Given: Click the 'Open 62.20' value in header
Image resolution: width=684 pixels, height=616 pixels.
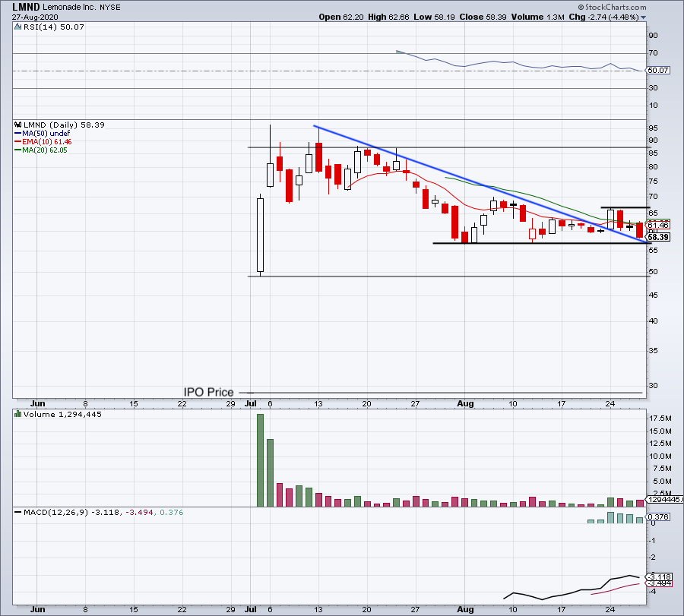Looking at the screenshot, I should (x=340, y=17).
